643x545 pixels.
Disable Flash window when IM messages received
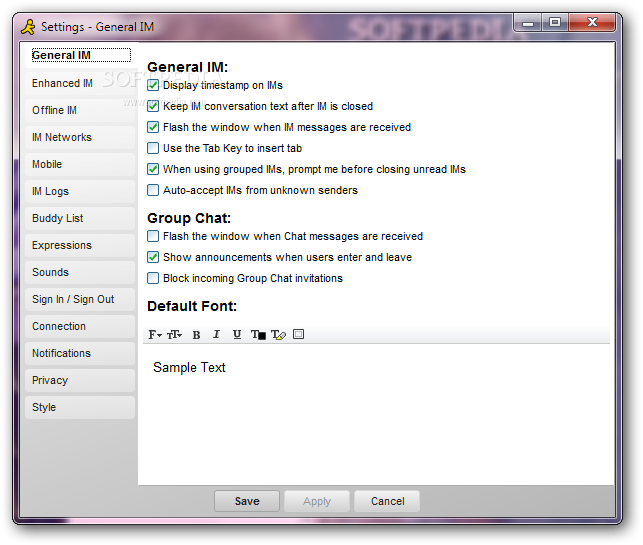(153, 127)
